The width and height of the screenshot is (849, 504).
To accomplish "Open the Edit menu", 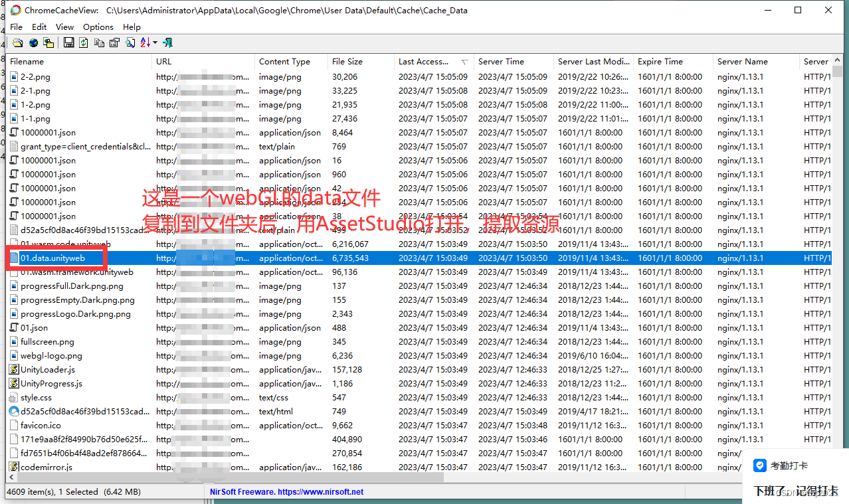I will pyautogui.click(x=39, y=27).
